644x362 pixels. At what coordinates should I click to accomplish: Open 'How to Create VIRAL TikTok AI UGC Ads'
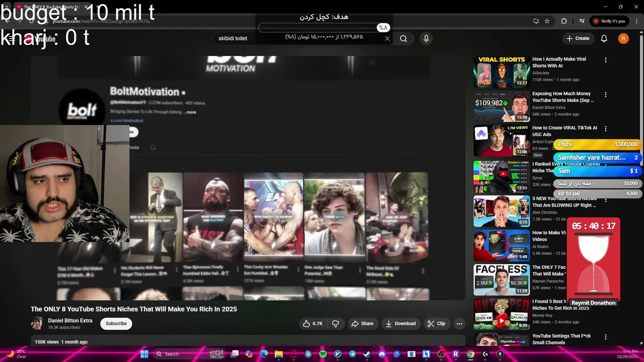click(x=565, y=131)
